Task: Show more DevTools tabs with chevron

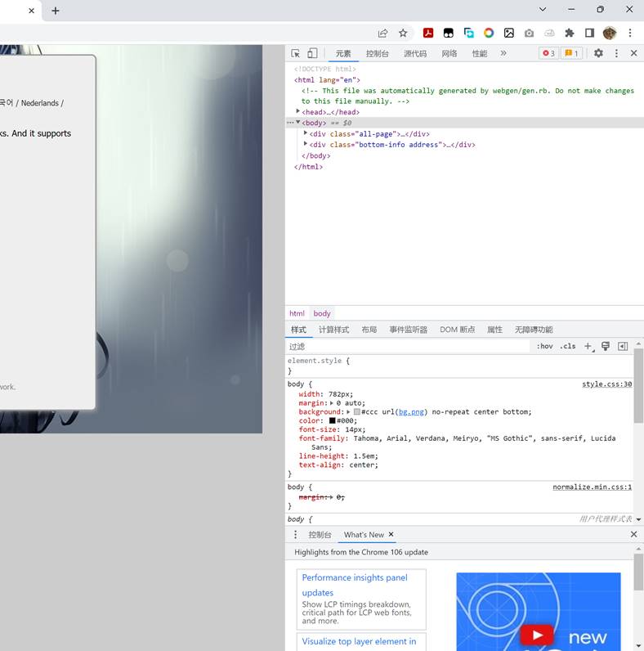Action: coord(503,53)
